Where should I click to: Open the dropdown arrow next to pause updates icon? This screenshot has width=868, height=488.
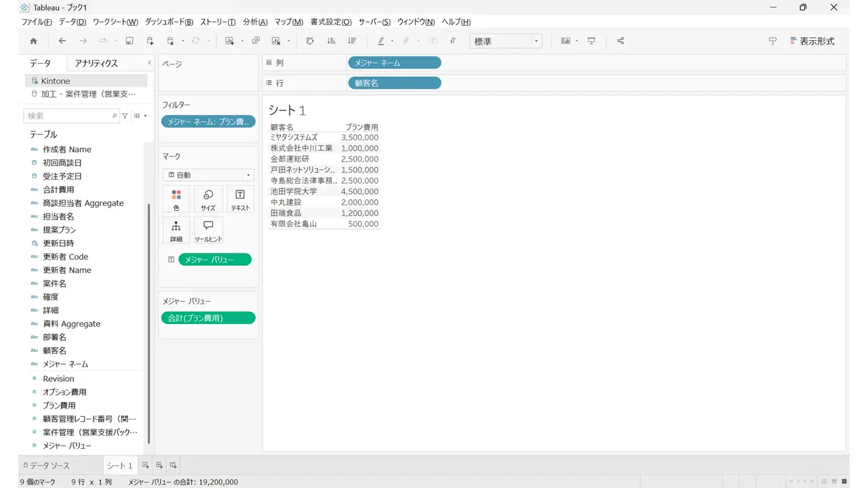pos(182,42)
